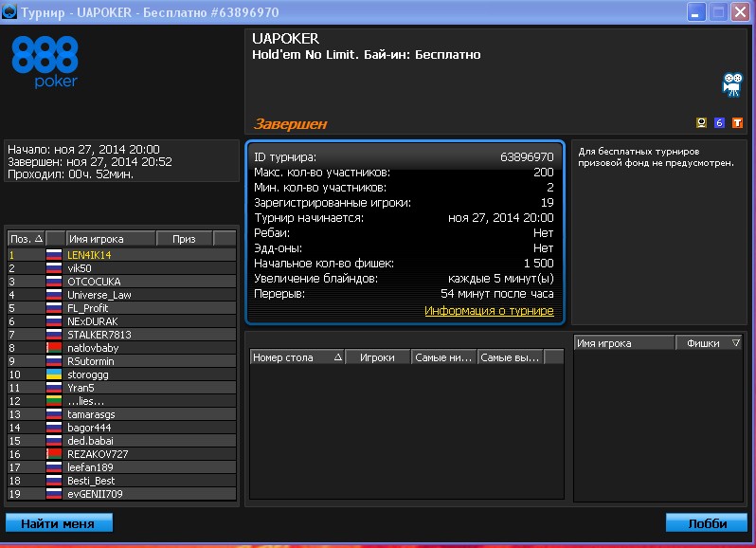Select player row STALKER7813
The image size is (756, 548).
pos(122,335)
